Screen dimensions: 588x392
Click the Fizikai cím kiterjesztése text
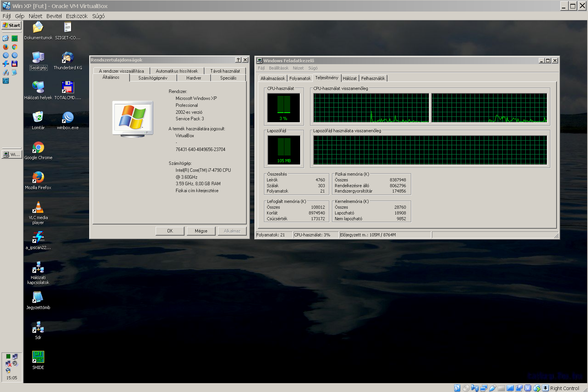pos(197,191)
